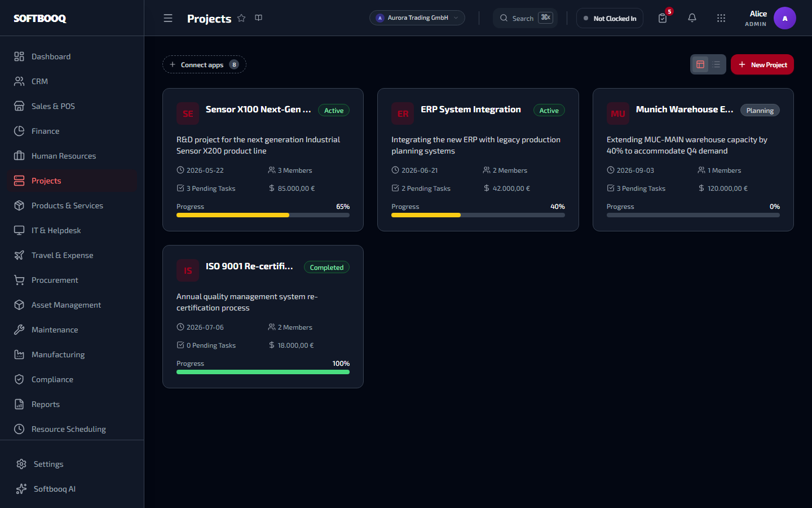Open the ERP System Integration project
This screenshot has width=812, height=508.
pos(471,110)
